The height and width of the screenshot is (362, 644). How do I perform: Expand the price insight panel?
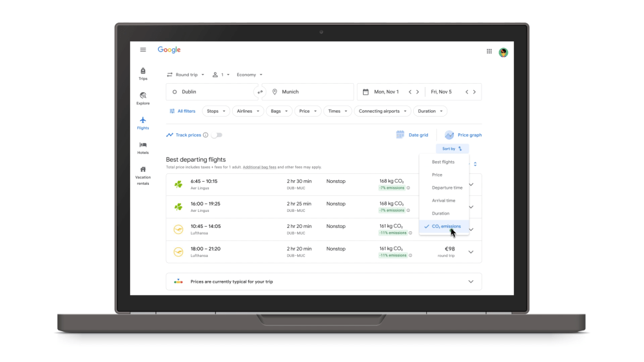tap(471, 281)
